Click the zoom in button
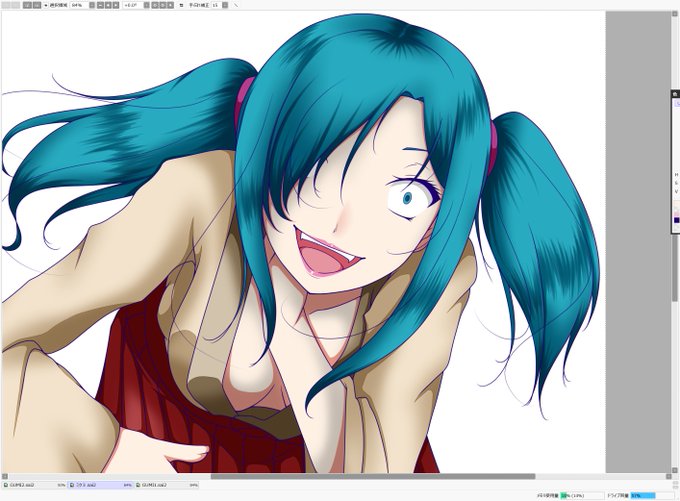The height and width of the screenshot is (501, 680). pyautogui.click(x=108, y=5)
